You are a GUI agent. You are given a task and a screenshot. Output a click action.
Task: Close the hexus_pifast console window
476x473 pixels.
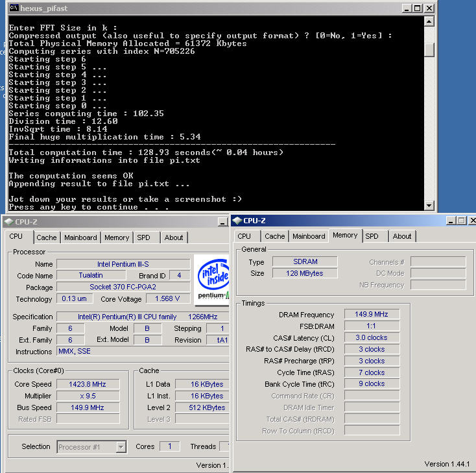click(x=429, y=8)
